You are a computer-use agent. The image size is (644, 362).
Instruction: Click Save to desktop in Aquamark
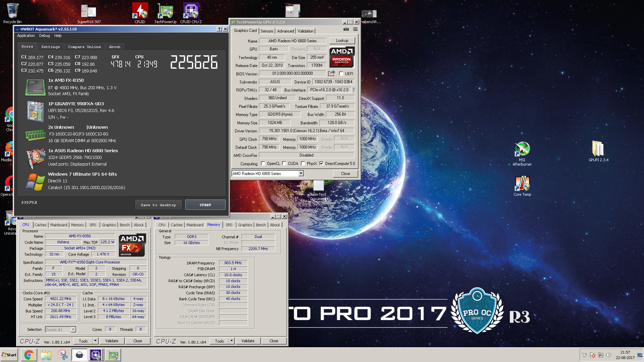pos(158,205)
